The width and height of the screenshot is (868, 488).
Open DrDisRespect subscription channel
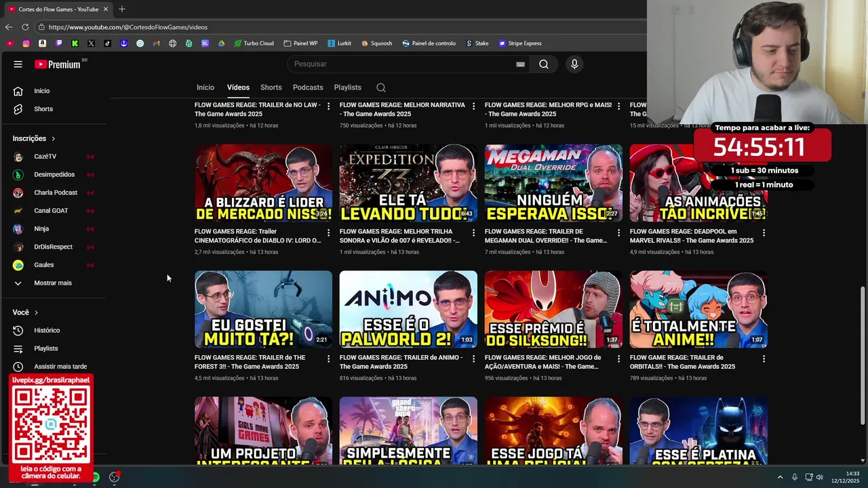point(52,247)
